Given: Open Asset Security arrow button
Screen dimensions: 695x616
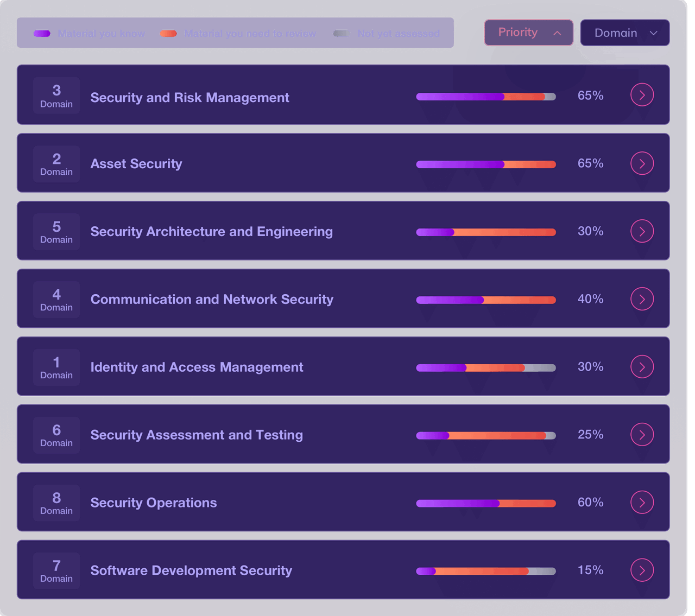Looking at the screenshot, I should 642,163.
